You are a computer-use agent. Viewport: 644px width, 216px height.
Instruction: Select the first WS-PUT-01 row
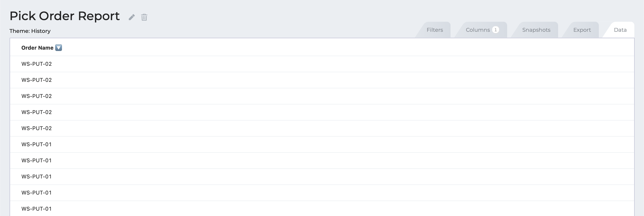click(322, 144)
